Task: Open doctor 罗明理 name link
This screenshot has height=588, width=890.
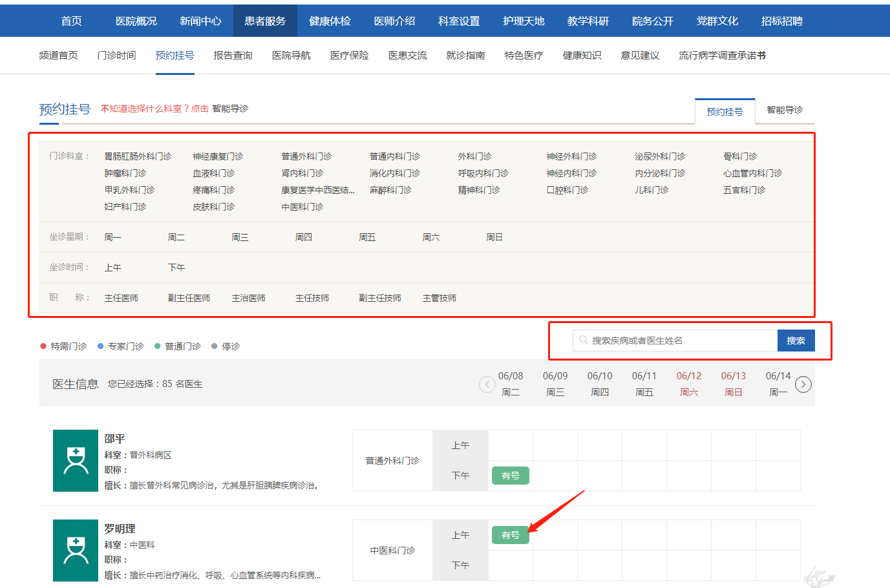Action: [x=120, y=529]
